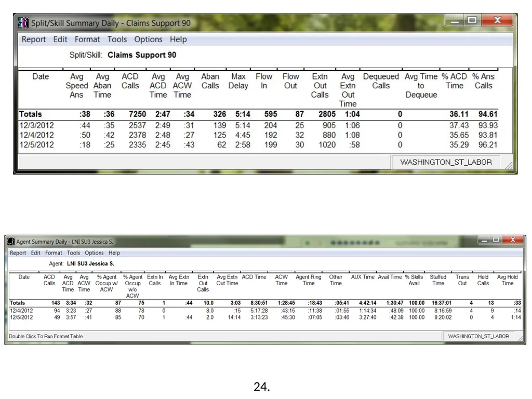Click Extn Out Calls value 1020
The image size is (532, 399).
(x=327, y=145)
